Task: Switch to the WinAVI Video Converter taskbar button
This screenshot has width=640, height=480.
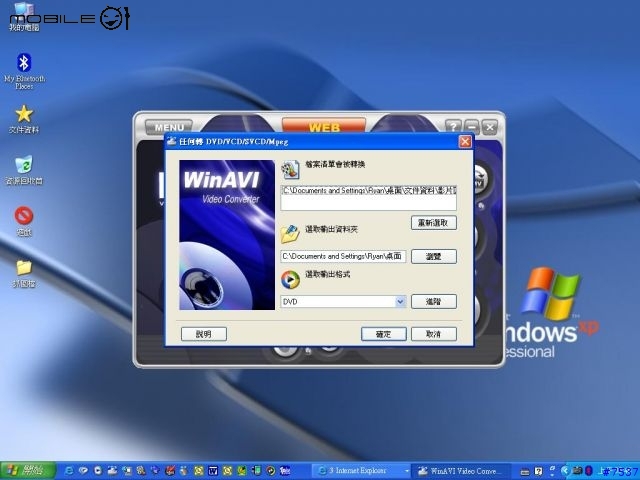Action: point(460,471)
